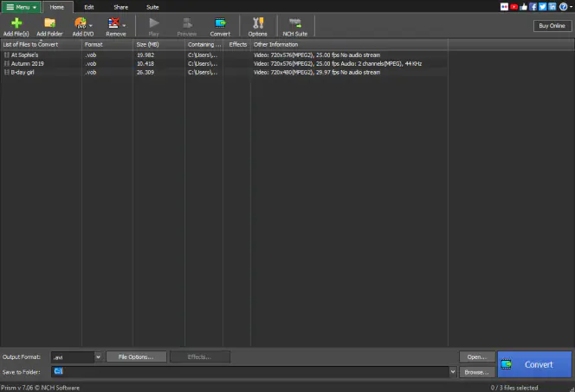Click the .vob format cell of At Sophie's
Screen dimensions: 575x392
coord(91,55)
